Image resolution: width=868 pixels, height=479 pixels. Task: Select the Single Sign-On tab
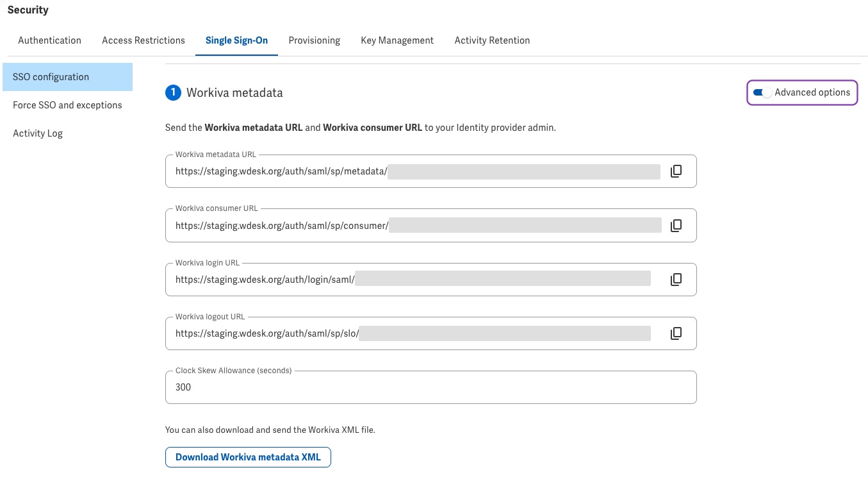[237, 40]
